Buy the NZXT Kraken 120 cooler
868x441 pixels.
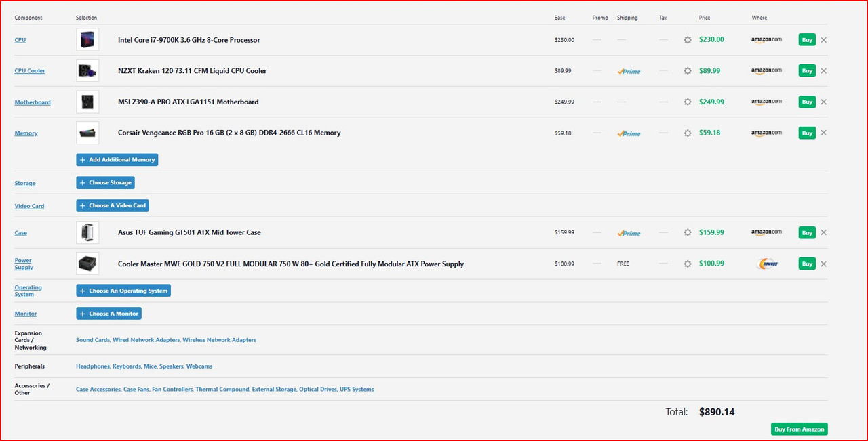(807, 71)
